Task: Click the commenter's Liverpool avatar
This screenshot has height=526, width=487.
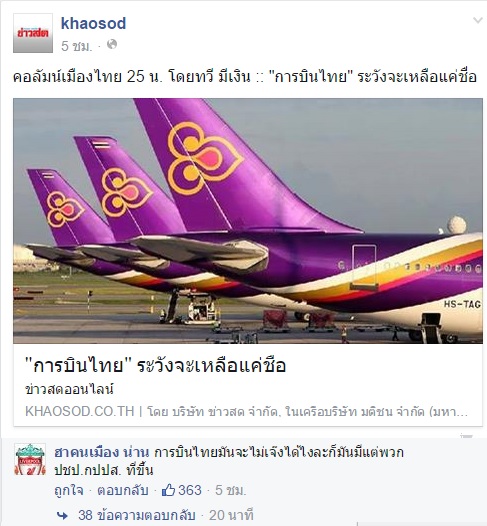Action: [30, 459]
